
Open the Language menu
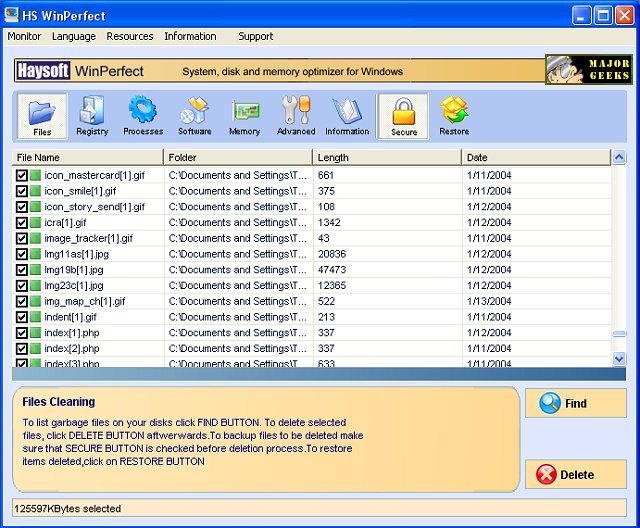click(x=74, y=36)
